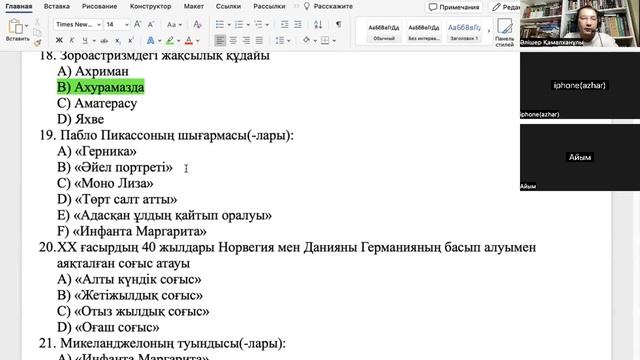Apply the green text highlight marker
This screenshot has width=640, height=360.
pos(170,40)
